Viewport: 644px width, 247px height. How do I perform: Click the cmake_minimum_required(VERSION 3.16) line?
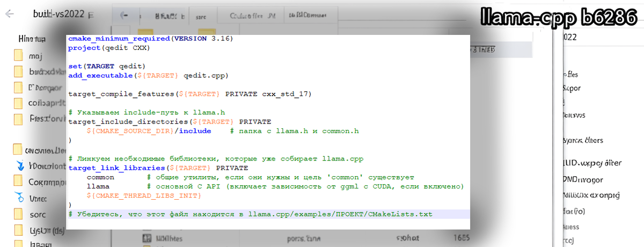(150, 39)
